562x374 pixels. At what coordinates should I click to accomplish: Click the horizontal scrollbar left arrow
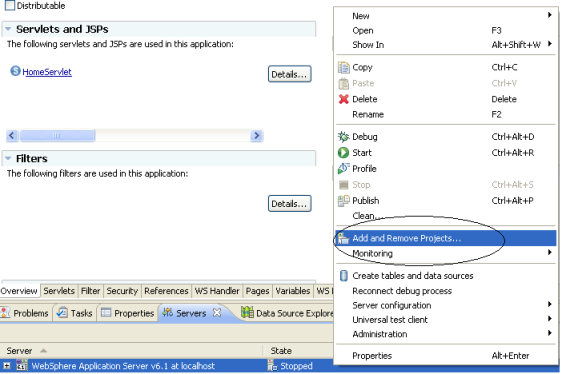point(12,136)
